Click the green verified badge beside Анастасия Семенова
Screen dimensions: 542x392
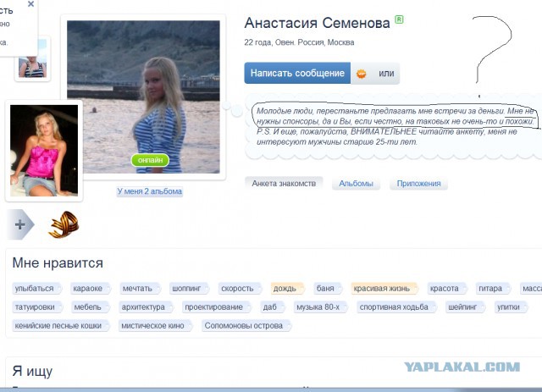pos(399,19)
